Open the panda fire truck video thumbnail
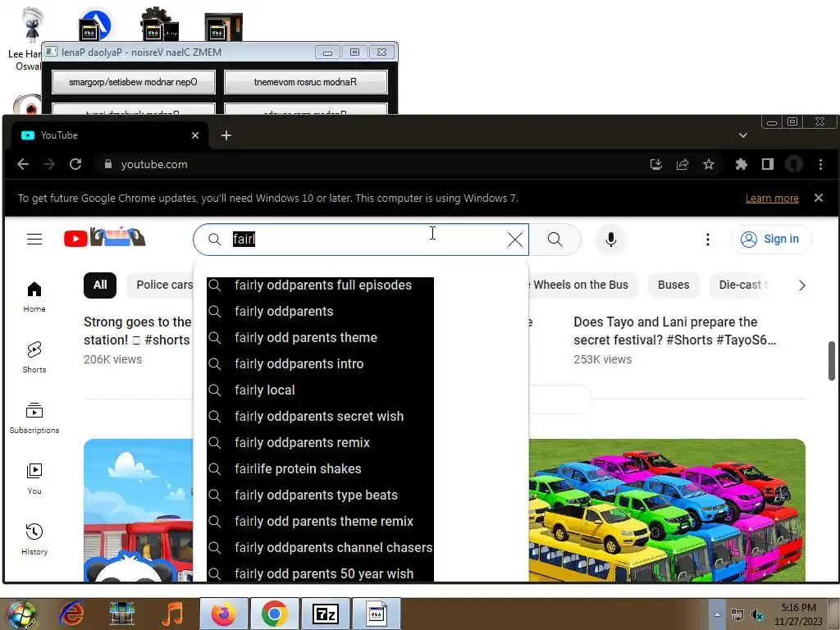Viewport: 840px width, 630px height. pyautogui.click(x=138, y=510)
